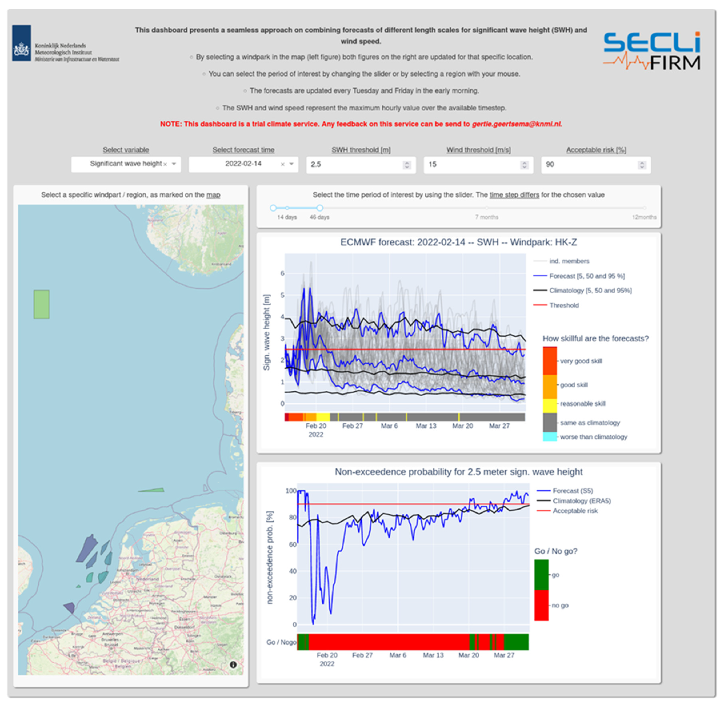728x708 pixels.
Task: Toggle Forecast (S5) legend entry
Action: coord(573,491)
